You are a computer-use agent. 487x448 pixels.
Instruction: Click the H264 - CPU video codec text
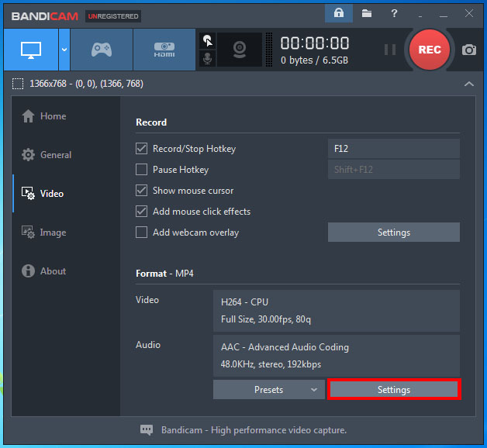pyautogui.click(x=244, y=302)
